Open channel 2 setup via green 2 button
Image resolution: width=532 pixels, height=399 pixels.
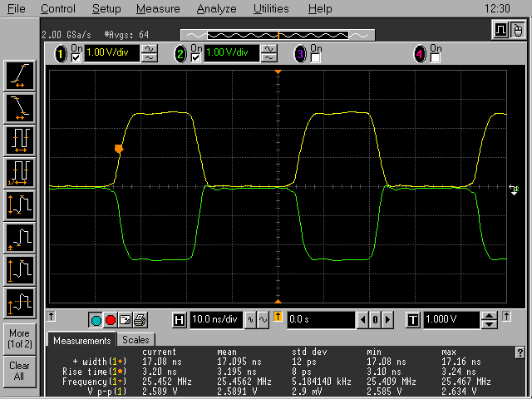180,54
